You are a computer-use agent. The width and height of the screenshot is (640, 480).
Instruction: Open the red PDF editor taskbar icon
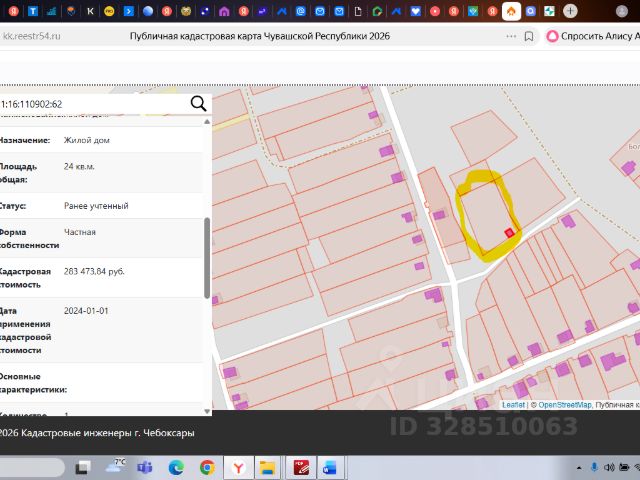pyautogui.click(x=301, y=467)
